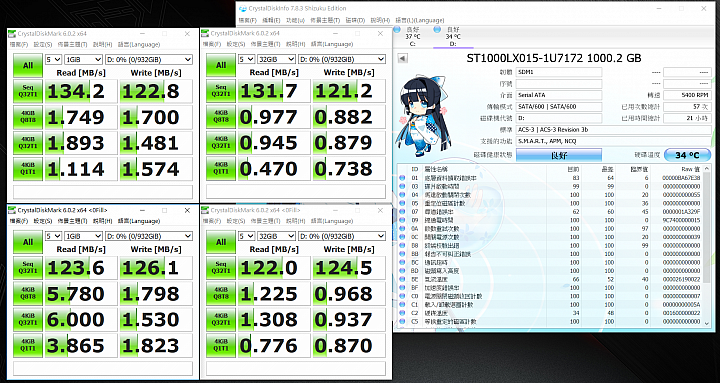Click the blue status orb for SMART row 07
720x383 pixels.
[402, 212]
